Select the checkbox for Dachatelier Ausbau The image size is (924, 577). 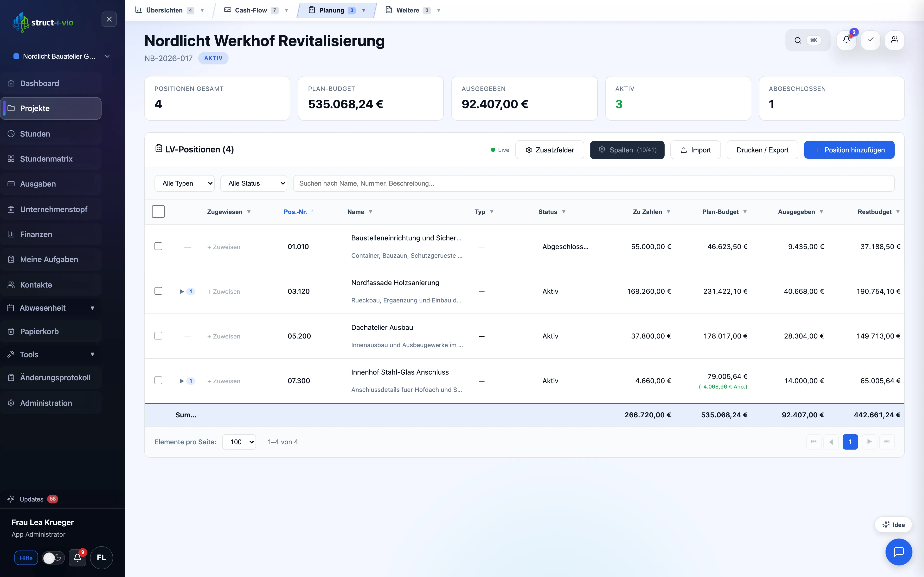158,336
